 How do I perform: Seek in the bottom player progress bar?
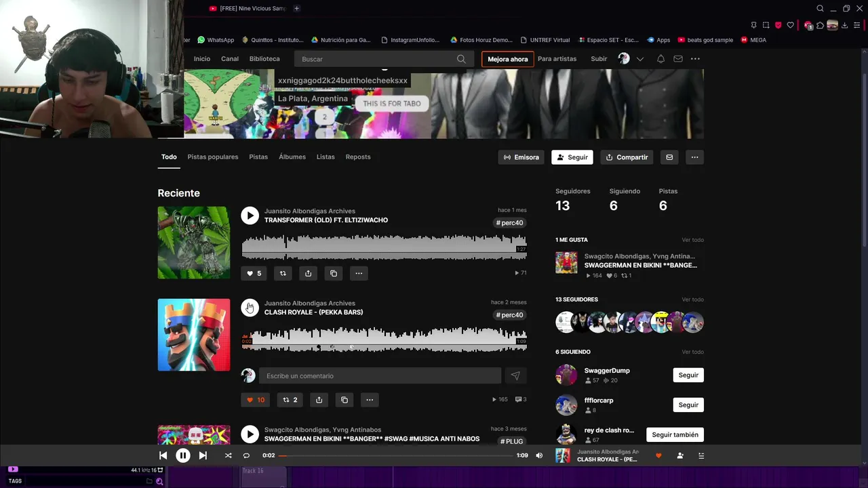pos(396,455)
